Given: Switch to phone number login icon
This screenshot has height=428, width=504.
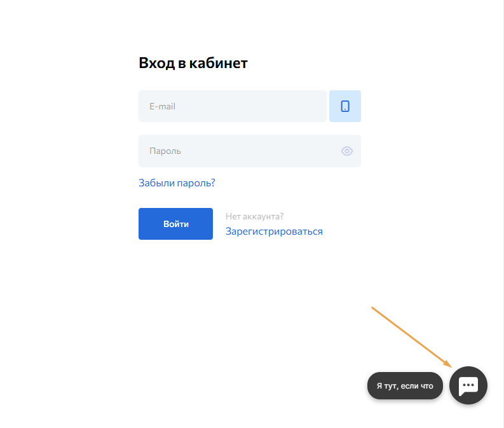Looking at the screenshot, I should click(345, 106).
